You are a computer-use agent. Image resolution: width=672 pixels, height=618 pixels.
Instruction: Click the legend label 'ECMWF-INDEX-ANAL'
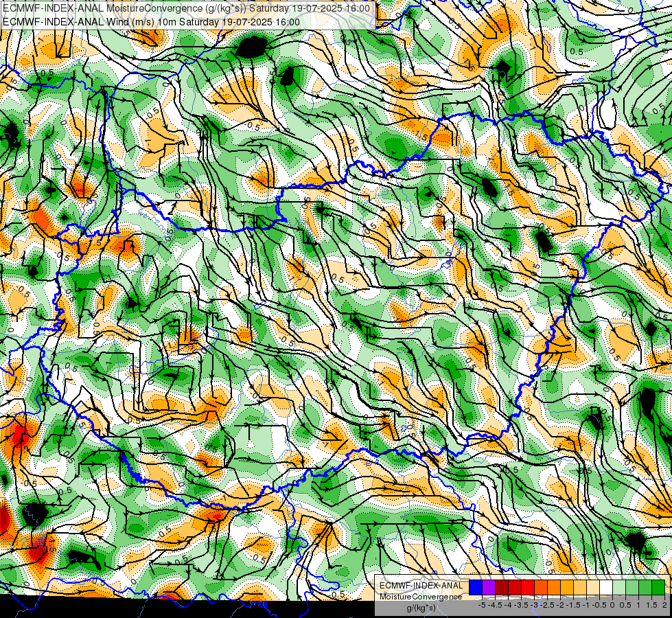tap(421, 586)
